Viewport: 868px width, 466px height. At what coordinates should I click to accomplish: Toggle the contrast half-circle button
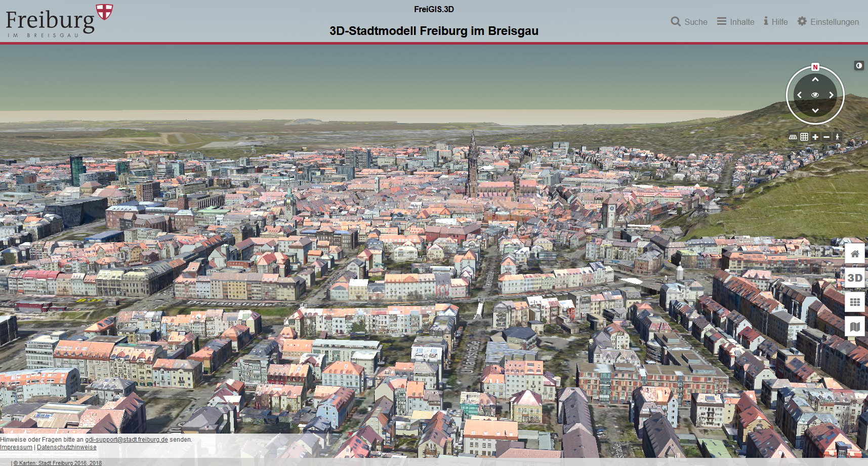point(859,66)
